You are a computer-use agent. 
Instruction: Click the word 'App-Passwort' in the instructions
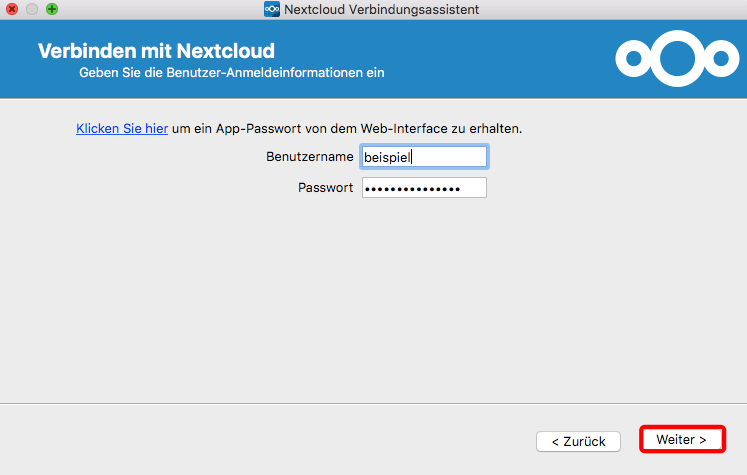tap(258, 129)
